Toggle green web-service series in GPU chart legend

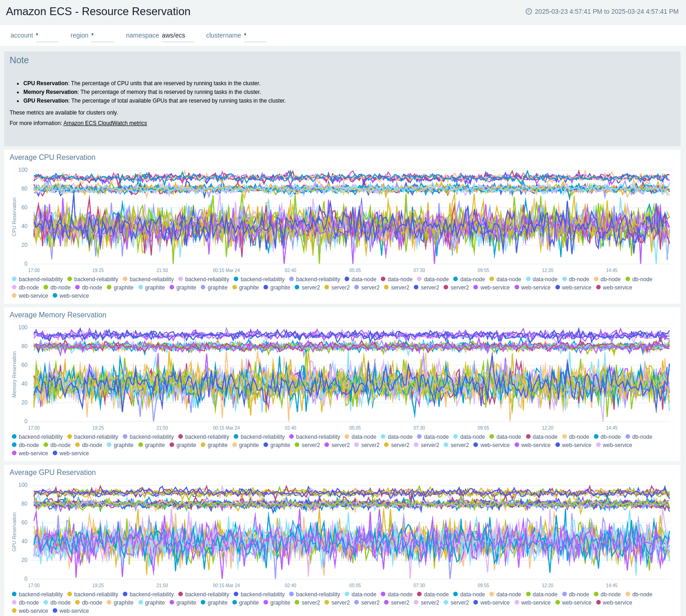pos(573,603)
